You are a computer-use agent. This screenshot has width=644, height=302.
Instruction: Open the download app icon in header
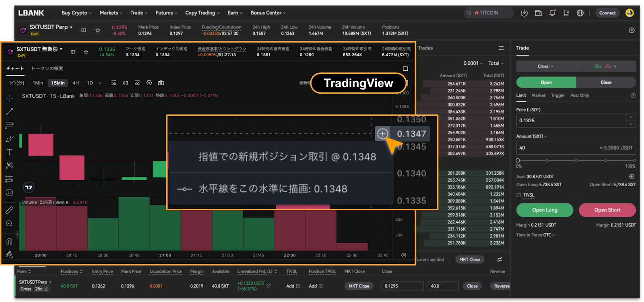point(524,13)
